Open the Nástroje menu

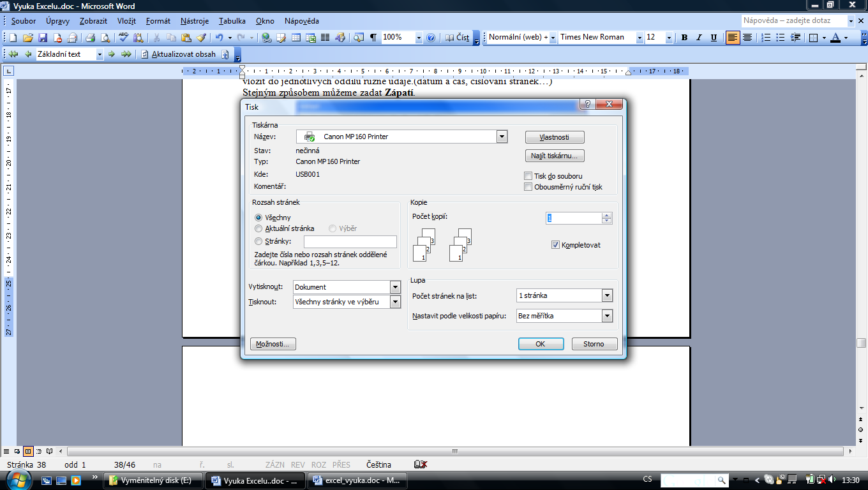[195, 21]
